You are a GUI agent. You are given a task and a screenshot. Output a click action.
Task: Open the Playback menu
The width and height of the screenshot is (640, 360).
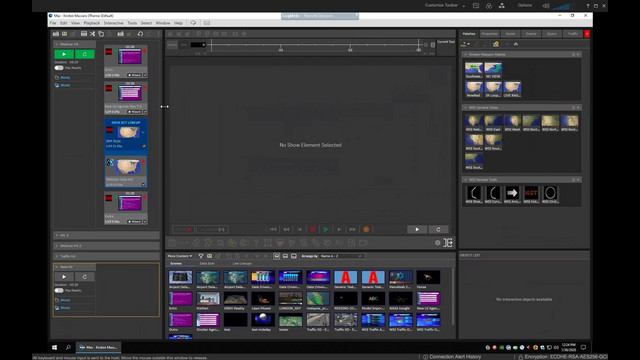91,23
